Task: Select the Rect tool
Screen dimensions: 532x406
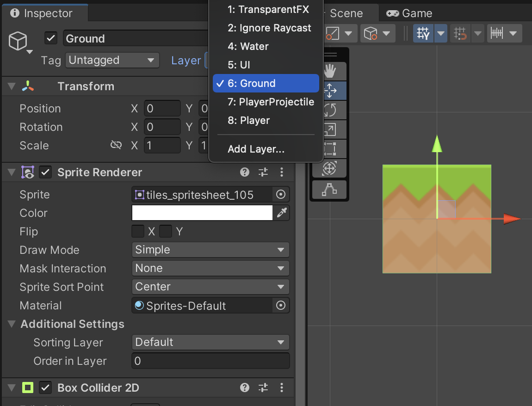Action: [329, 149]
